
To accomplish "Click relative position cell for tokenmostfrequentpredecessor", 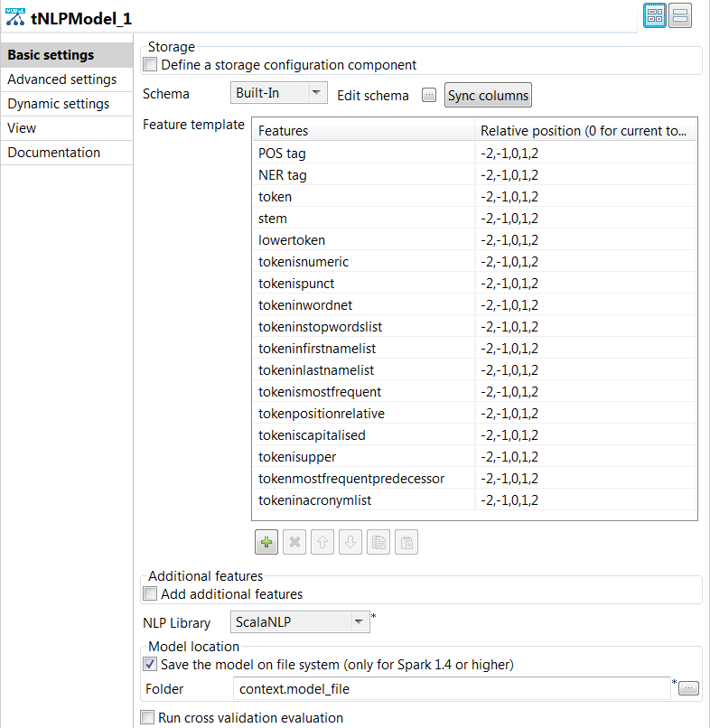I will pyautogui.click(x=585, y=478).
